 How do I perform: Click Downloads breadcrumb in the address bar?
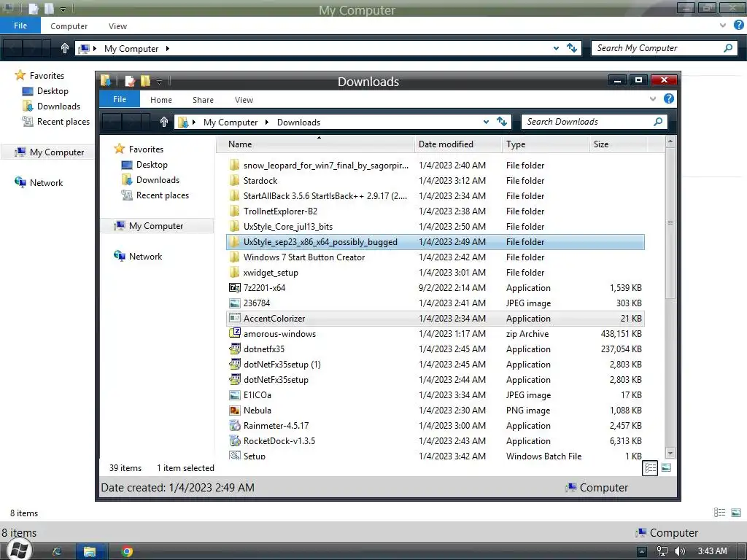(298, 122)
